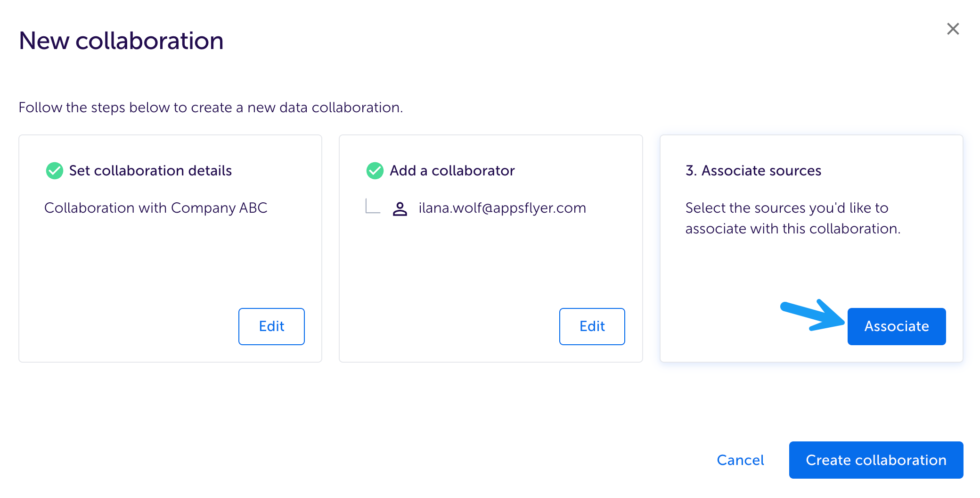Click the green checkmark beside Add a collaborator
This screenshot has width=980, height=498.
[375, 171]
